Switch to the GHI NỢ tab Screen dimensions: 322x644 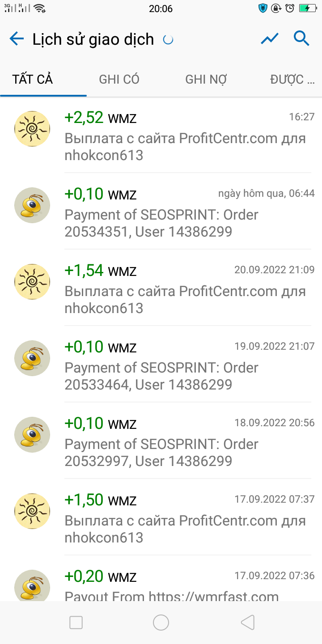coord(206,80)
